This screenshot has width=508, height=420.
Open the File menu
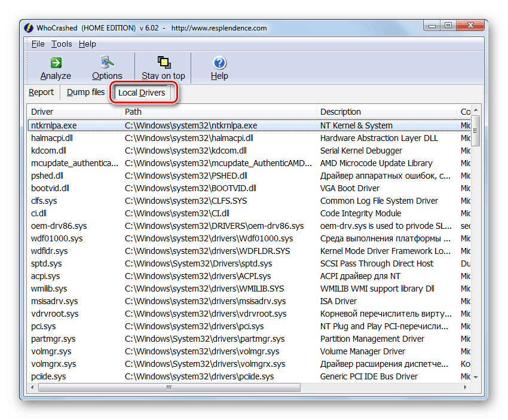(38, 44)
